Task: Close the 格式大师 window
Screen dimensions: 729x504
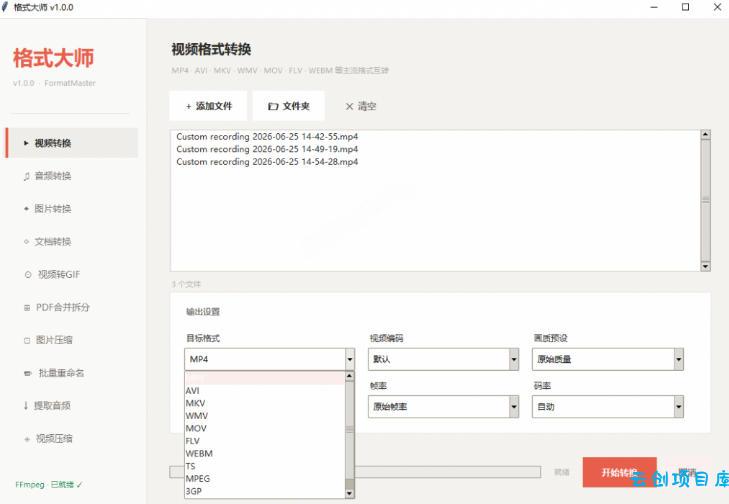Action: 717,7
